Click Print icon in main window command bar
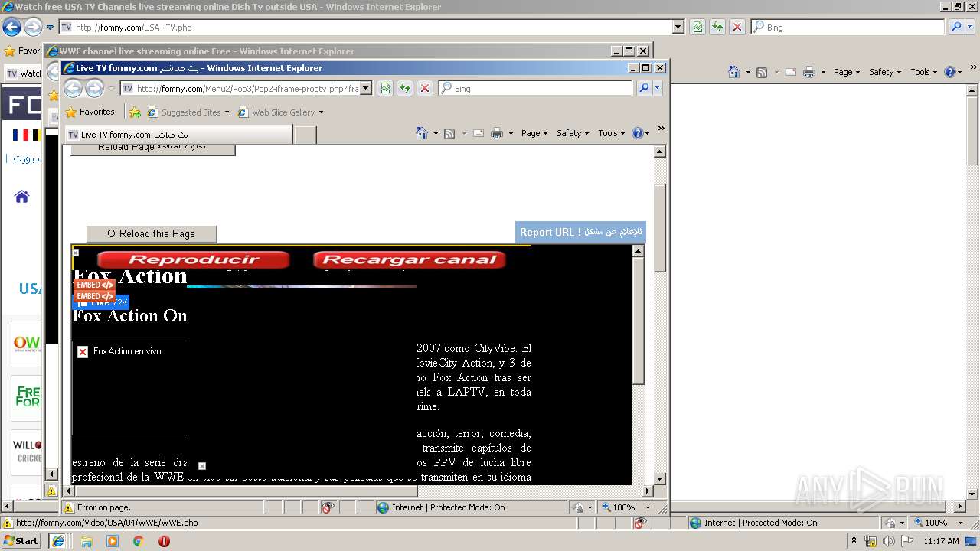The width and height of the screenshot is (980, 551). tap(809, 72)
